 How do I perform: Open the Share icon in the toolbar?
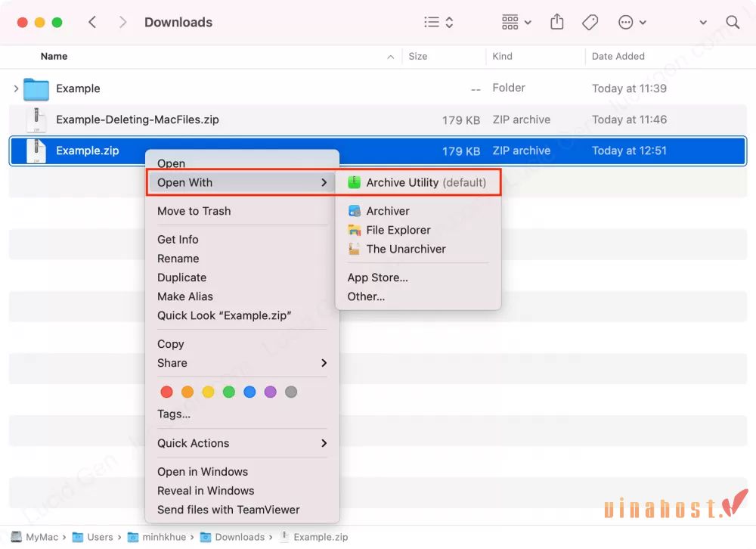[557, 22]
